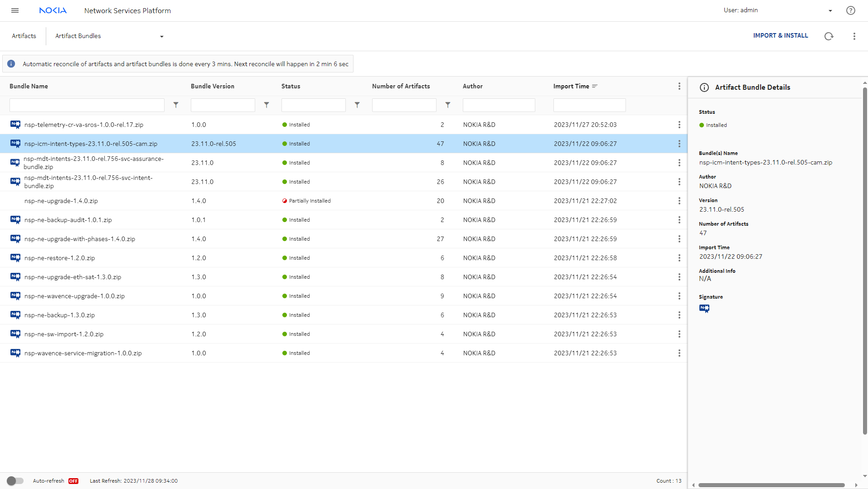Click the Bundle Version filter funnel icon
Screen dimensions: 868x489
coord(267,105)
